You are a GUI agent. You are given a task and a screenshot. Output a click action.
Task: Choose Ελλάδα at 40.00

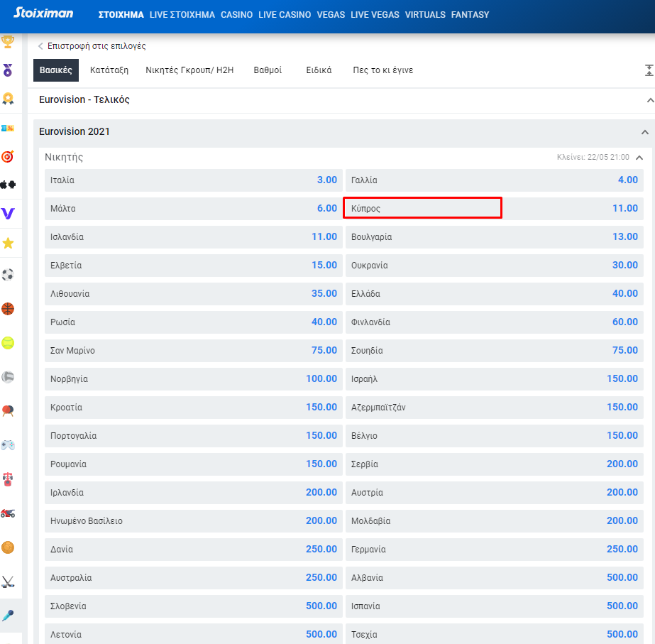495,294
